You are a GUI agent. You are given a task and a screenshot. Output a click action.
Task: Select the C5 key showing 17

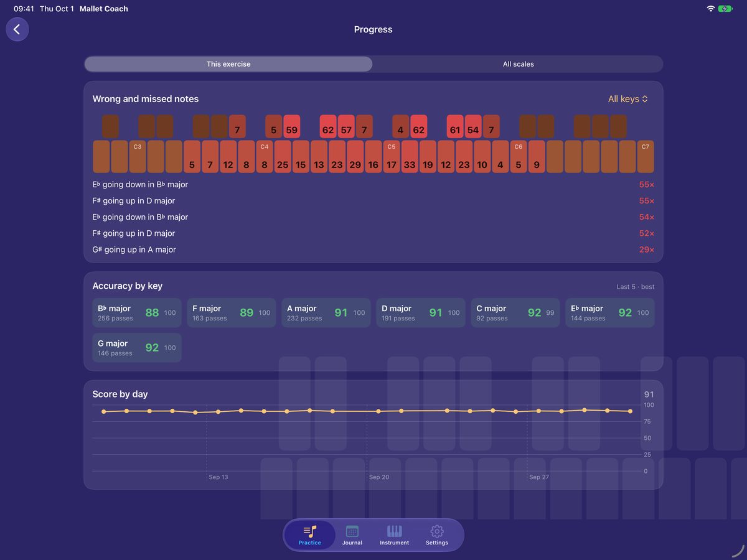392,156
